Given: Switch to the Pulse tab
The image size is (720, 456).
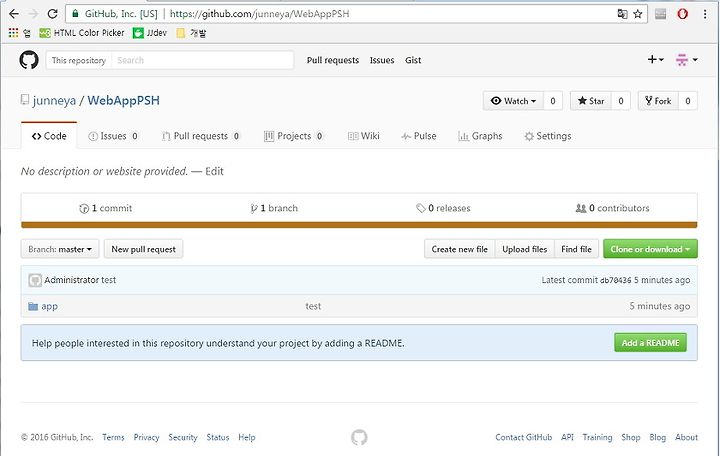Looking at the screenshot, I should tap(419, 136).
